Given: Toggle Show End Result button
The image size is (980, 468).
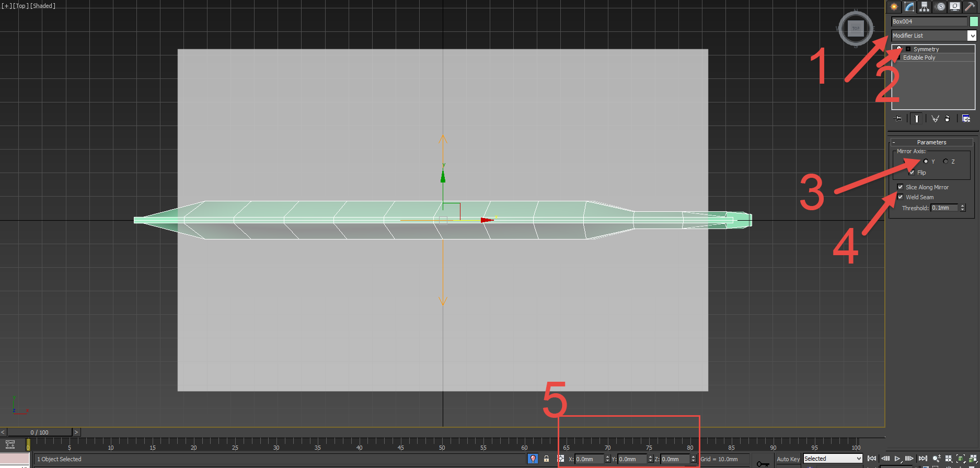Looking at the screenshot, I should [916, 119].
